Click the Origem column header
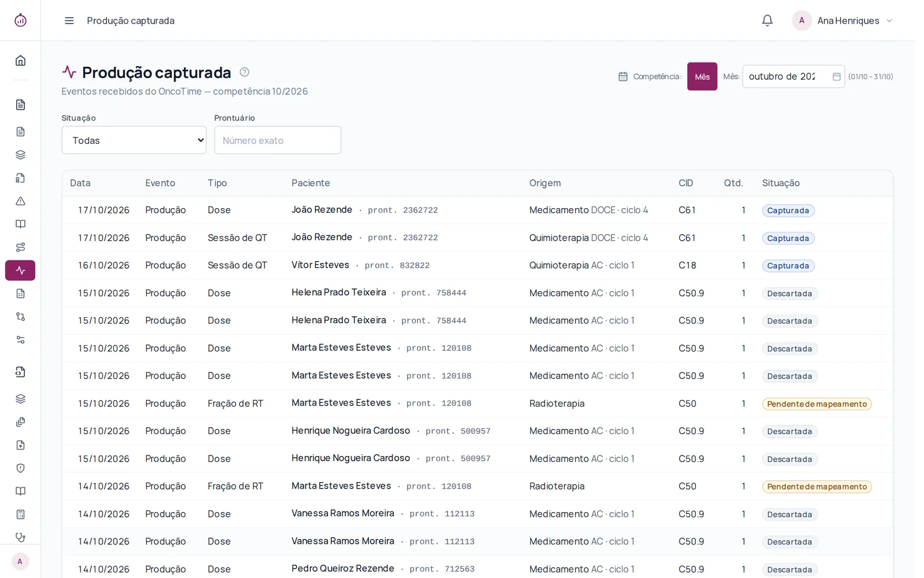924x578 pixels. click(545, 183)
